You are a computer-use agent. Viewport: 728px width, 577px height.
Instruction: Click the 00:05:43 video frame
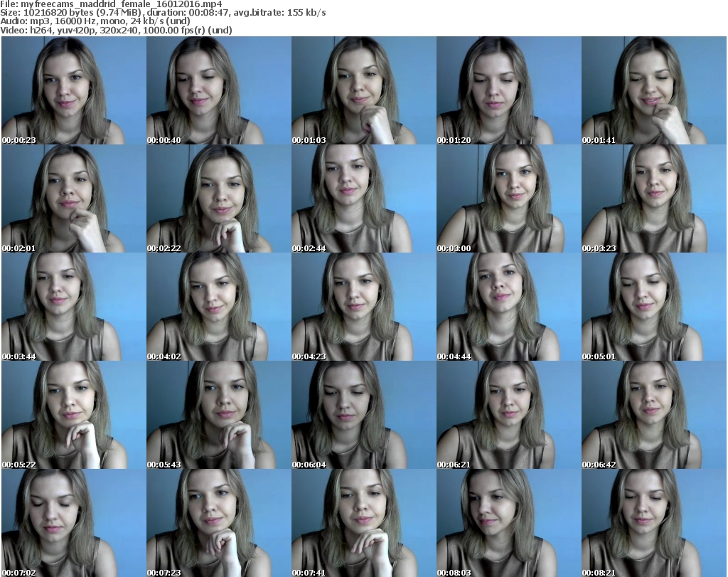(x=219, y=414)
